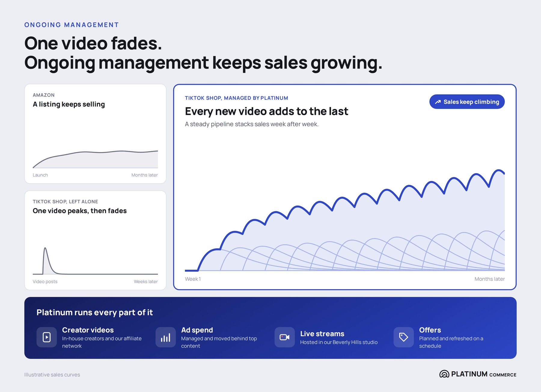
Task: Click the 'Offers' heading
Action: [x=430, y=330]
